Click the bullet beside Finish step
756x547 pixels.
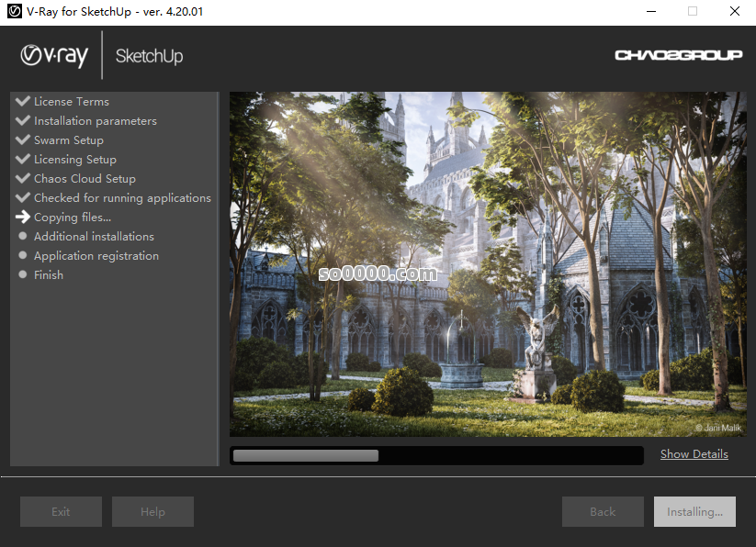(23, 275)
